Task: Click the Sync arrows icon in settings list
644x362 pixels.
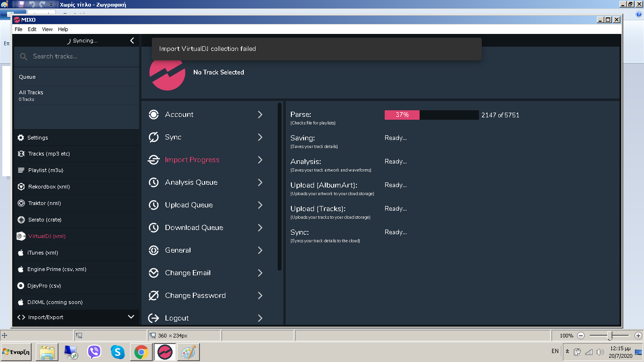Action: (x=154, y=137)
